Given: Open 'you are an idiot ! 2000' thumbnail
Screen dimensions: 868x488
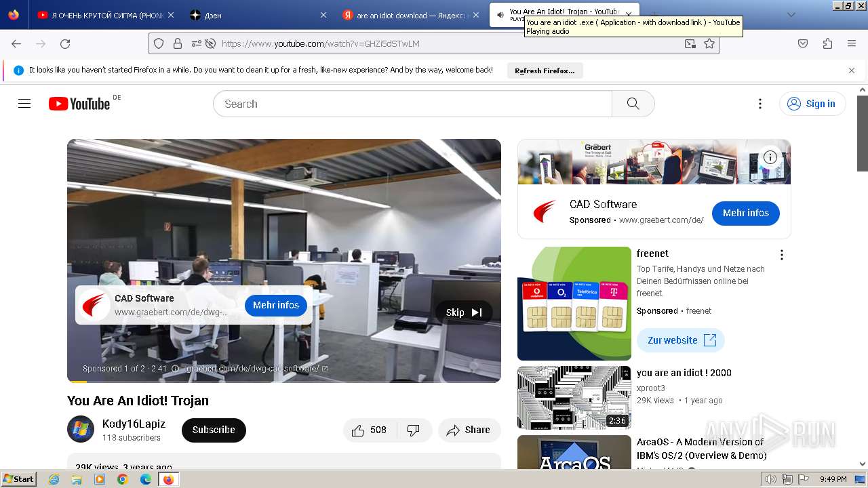Looking at the screenshot, I should [574, 398].
